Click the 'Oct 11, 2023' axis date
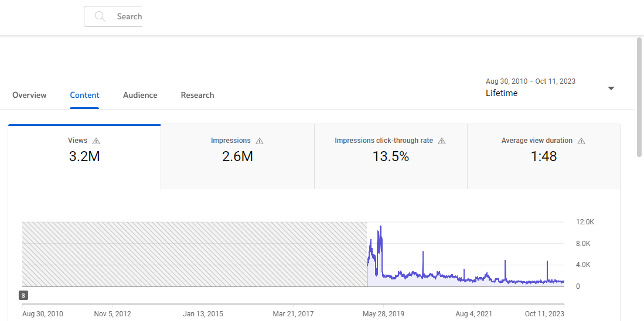 (544, 314)
